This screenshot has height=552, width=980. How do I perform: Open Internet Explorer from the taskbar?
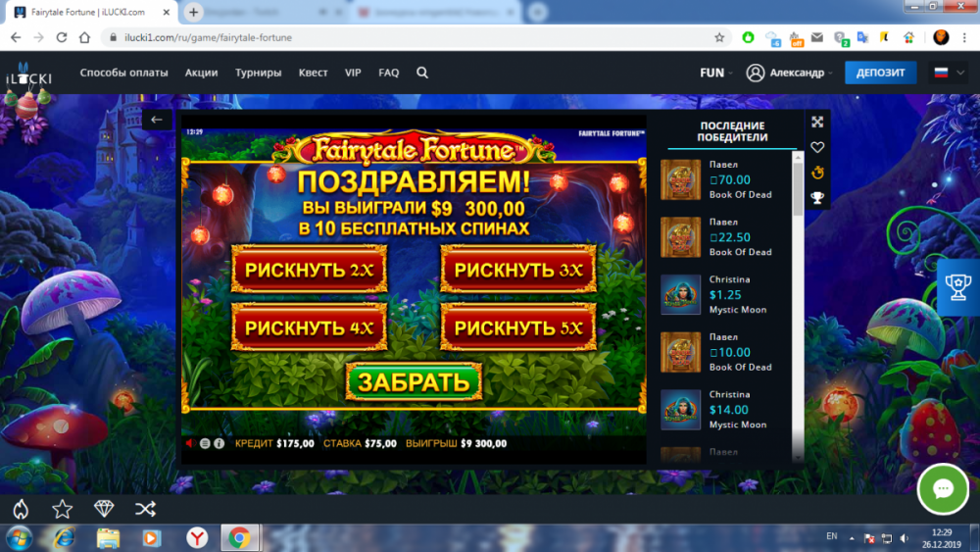point(64,538)
